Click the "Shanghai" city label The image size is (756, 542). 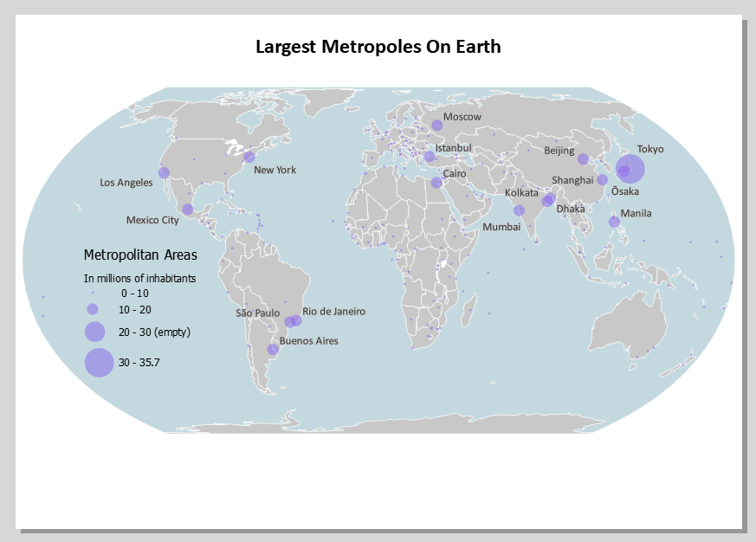[572, 180]
